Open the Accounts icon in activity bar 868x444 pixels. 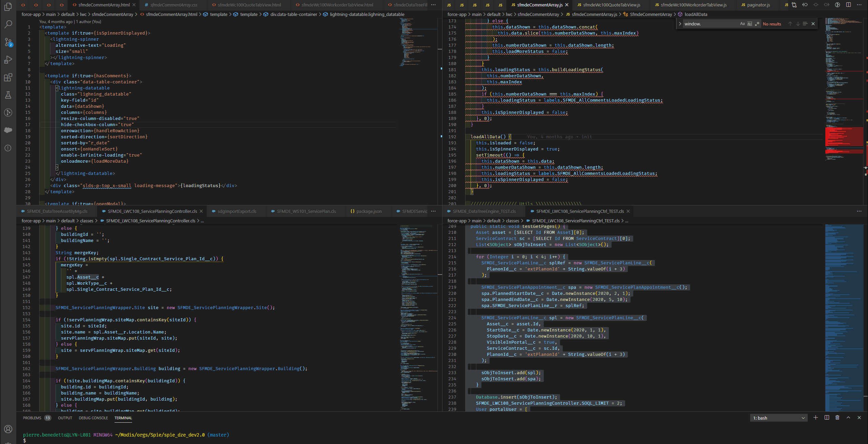point(8,429)
